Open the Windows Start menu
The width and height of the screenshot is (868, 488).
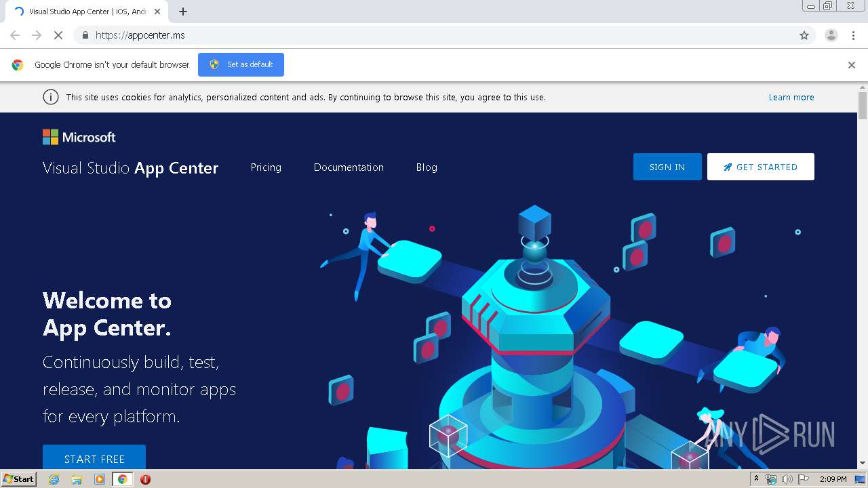(x=18, y=479)
